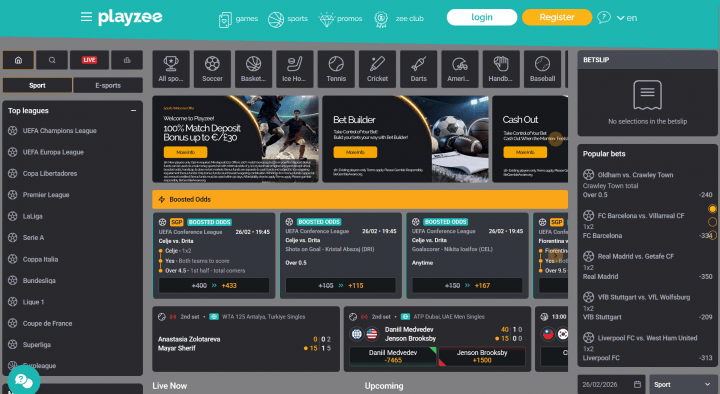This screenshot has height=394, width=720.
Task: Select popular bet VfB Stuttgart vs. VfL Wolfsburg
Action: pyautogui.click(x=647, y=307)
